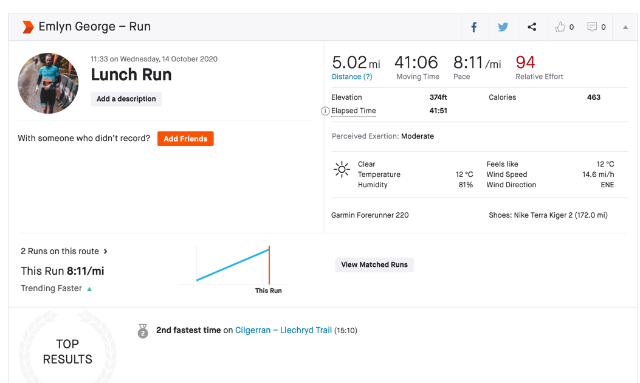This screenshot has width=640, height=383.
Task: Open the Distance (?) help link
Action: click(352, 76)
